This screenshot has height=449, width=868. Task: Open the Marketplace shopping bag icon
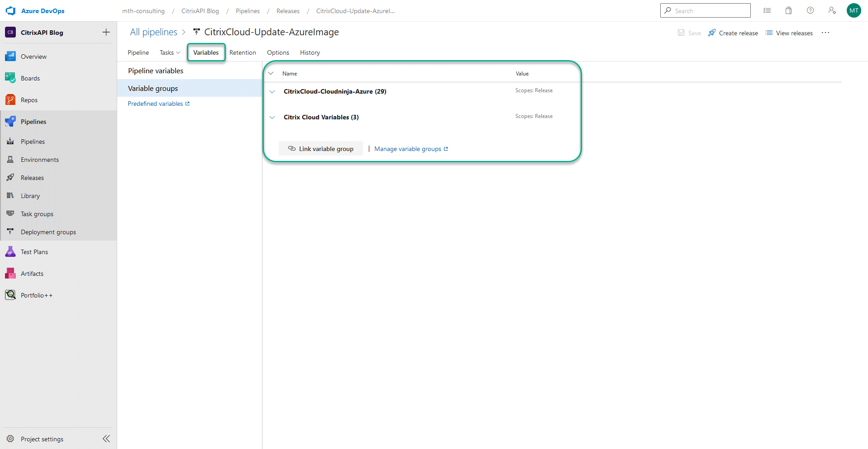(788, 10)
